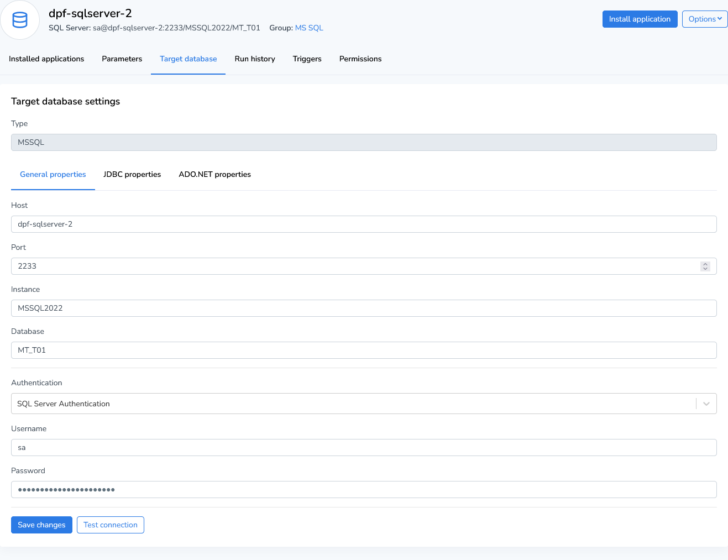Click the Port spinner arrows
728x560 pixels.
(705, 266)
